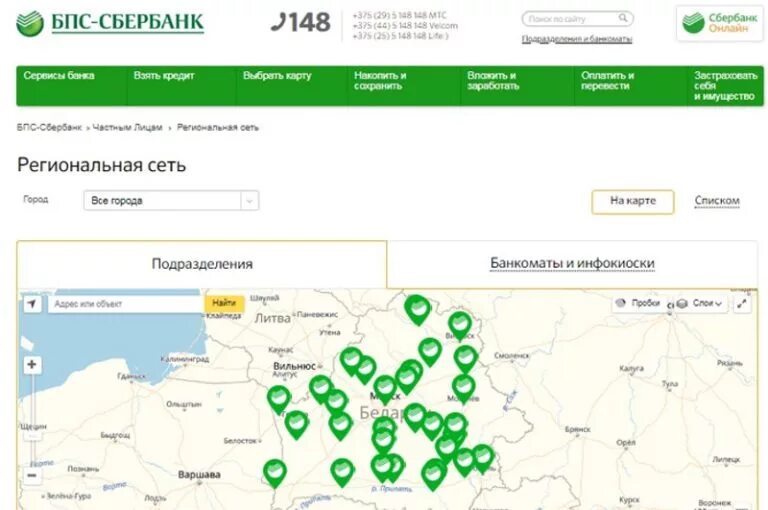This screenshot has width=768, height=510.
Task: Click the easternmost southern branch marker
Action: coord(483,459)
